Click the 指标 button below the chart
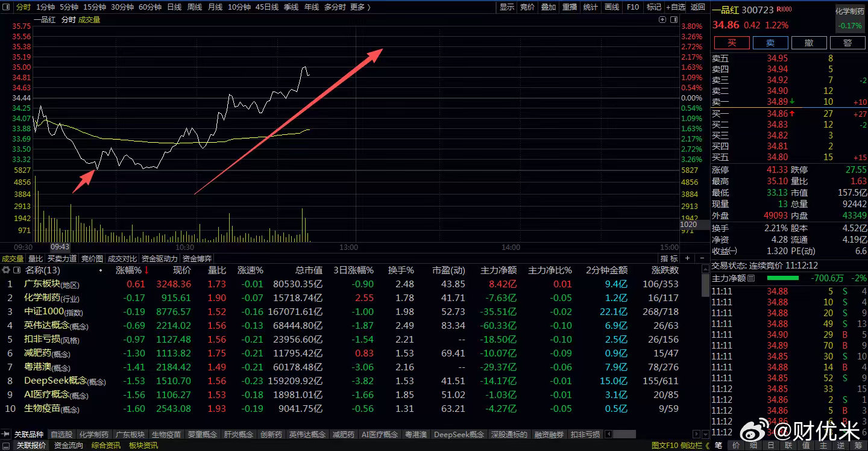Image resolution: width=868 pixels, height=451 pixels. 669,258
